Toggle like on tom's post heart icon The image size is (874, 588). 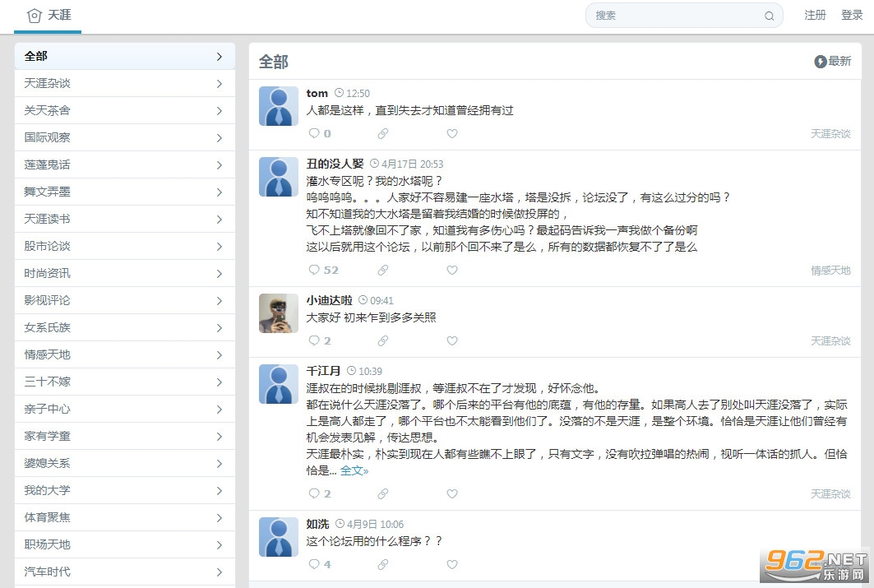pyautogui.click(x=451, y=132)
